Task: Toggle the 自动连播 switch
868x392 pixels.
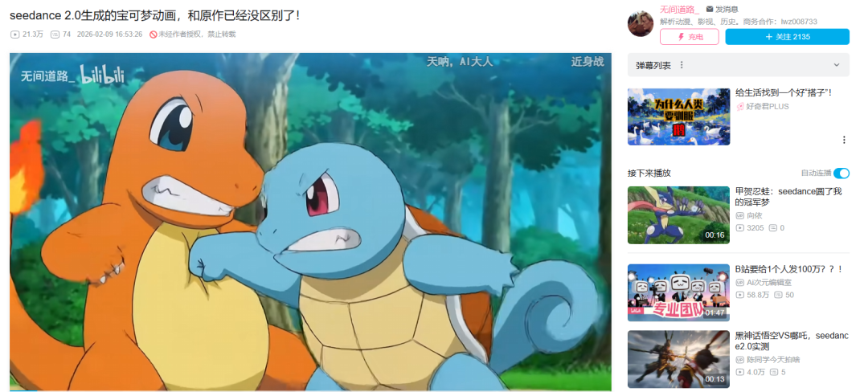Action: click(841, 173)
